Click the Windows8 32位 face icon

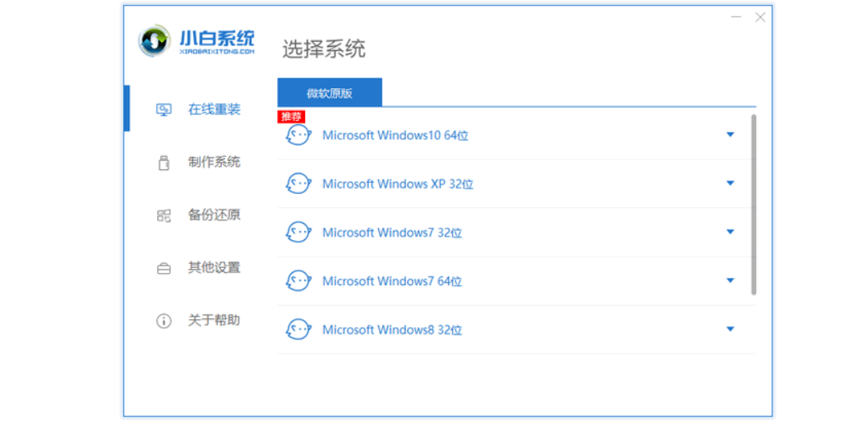coord(298,330)
